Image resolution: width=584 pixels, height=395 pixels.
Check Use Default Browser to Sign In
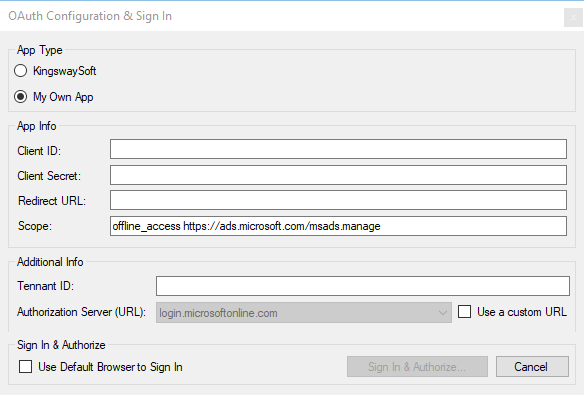pyautogui.click(x=25, y=367)
